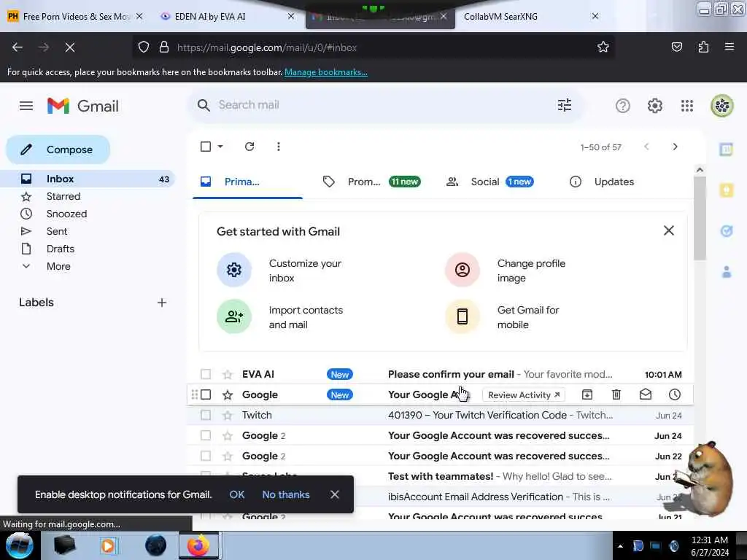Show site tracking protection shield info
Viewport: 747px width, 560px height.
(x=144, y=47)
